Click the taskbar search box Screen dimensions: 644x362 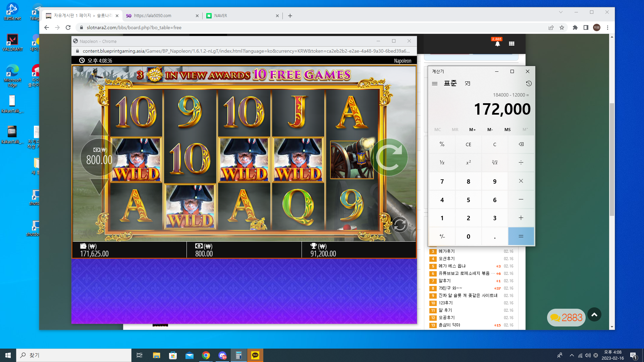coord(74,355)
